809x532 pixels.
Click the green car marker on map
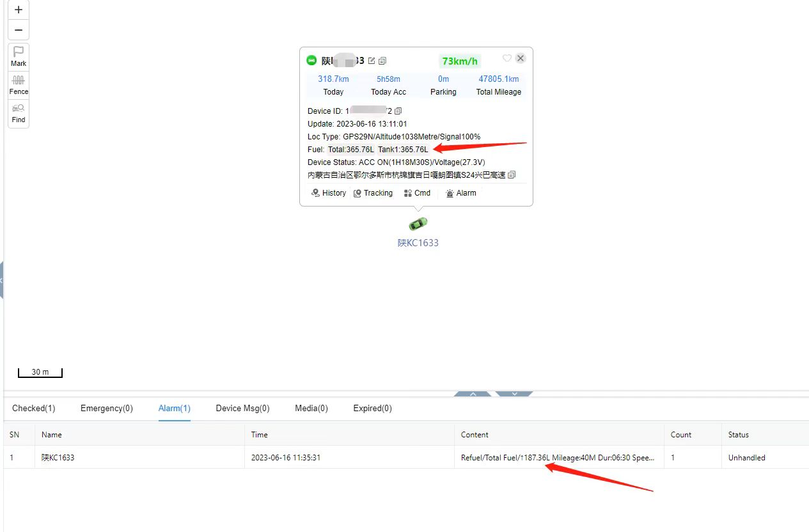click(x=418, y=224)
